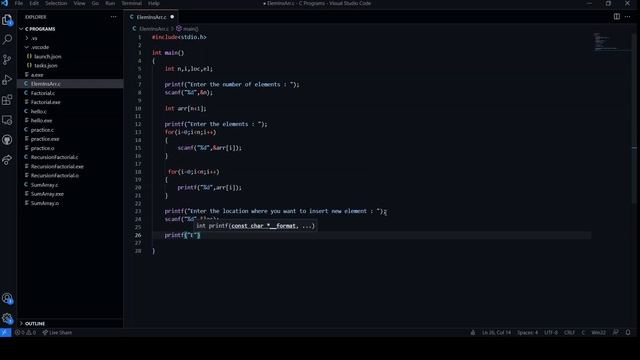Open the Accounts icon
Viewport: 640px width, 360px height.
click(7, 299)
